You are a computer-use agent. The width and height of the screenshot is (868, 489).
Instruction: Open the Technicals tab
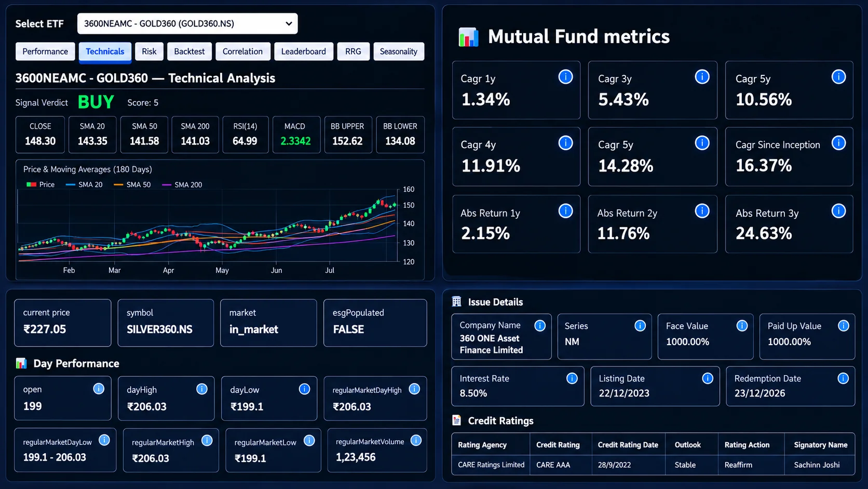[105, 51]
